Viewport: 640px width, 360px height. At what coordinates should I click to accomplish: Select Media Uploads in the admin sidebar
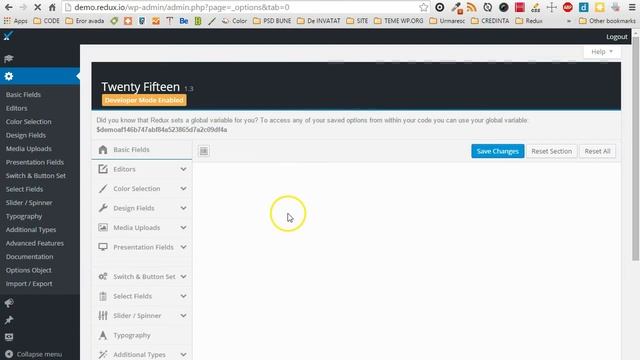(x=29, y=149)
